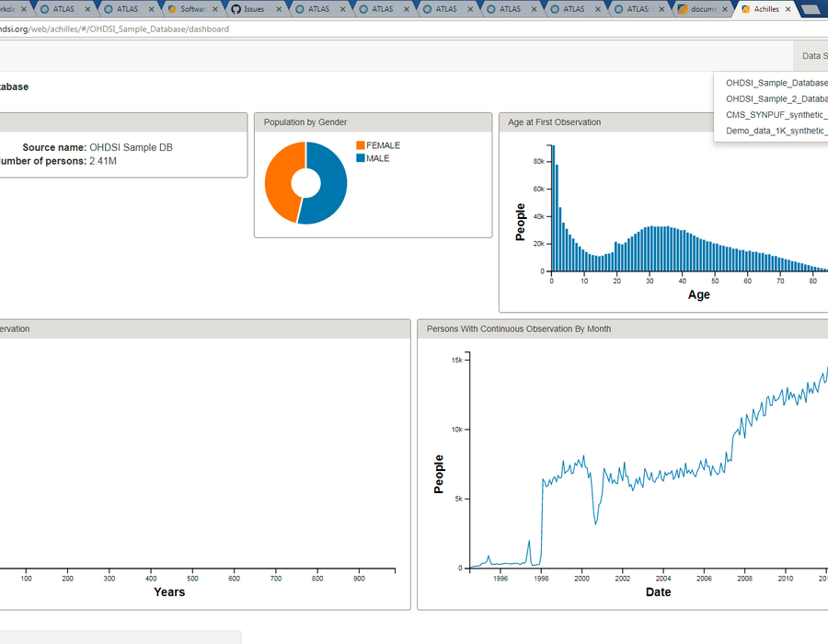
Task: Switch to the GitHub Issues tab
Action: point(258,9)
